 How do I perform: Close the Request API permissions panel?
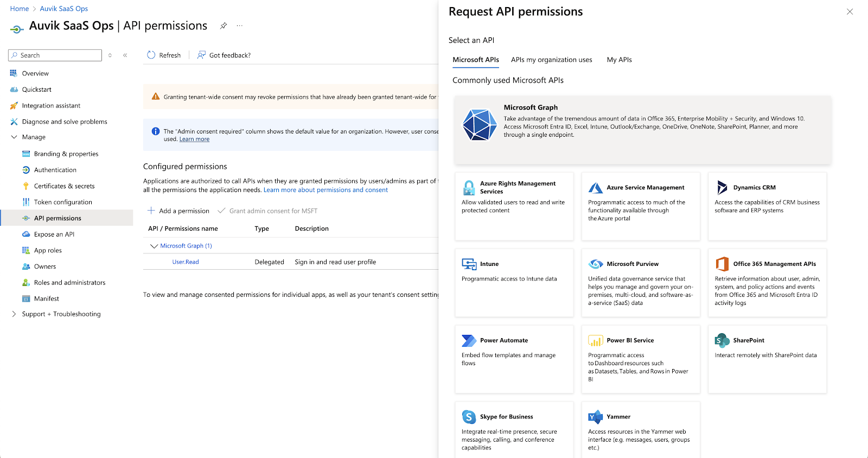(x=850, y=12)
